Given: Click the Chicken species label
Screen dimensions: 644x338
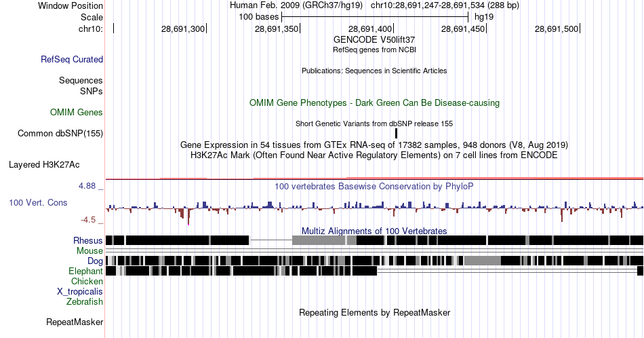Looking at the screenshot, I should (87, 281).
